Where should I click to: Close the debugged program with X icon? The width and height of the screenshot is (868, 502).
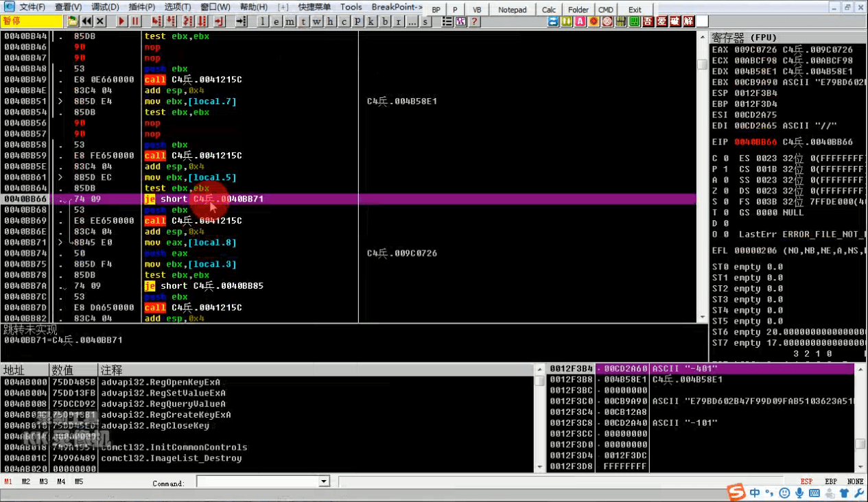pos(100,21)
